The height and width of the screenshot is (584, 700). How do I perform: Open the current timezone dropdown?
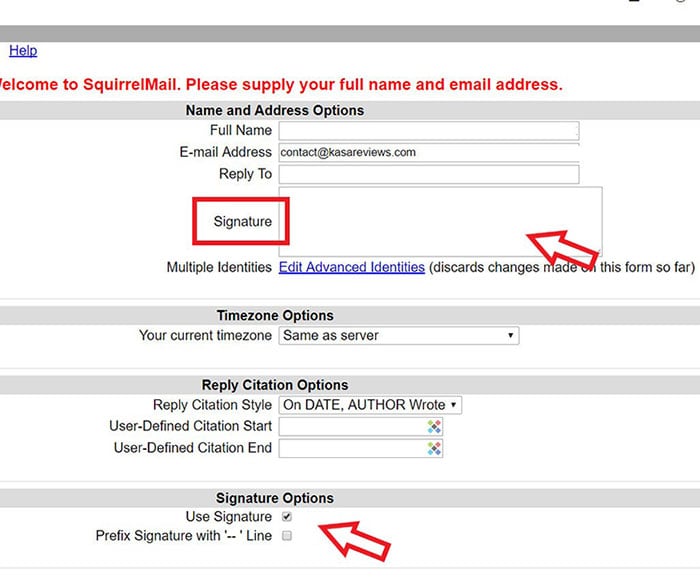pos(399,335)
